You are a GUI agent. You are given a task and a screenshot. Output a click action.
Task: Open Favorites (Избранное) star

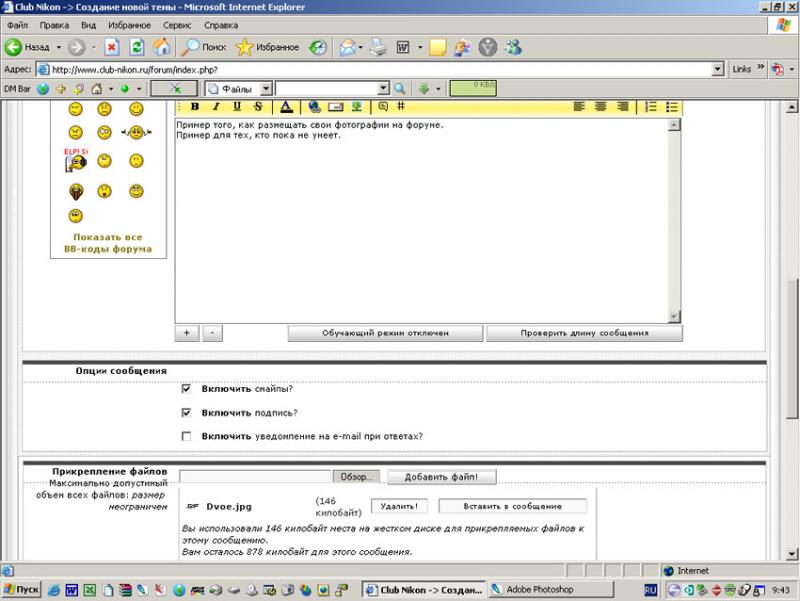[267, 47]
